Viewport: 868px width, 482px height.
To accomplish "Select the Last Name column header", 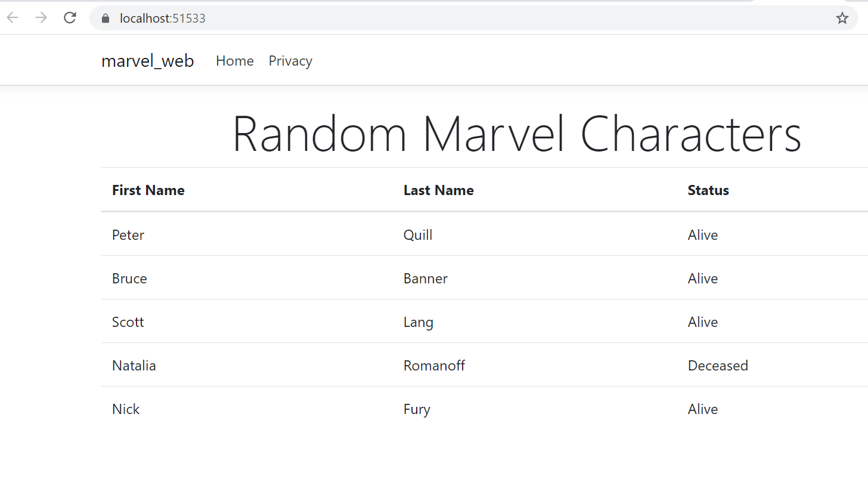I will [x=439, y=190].
